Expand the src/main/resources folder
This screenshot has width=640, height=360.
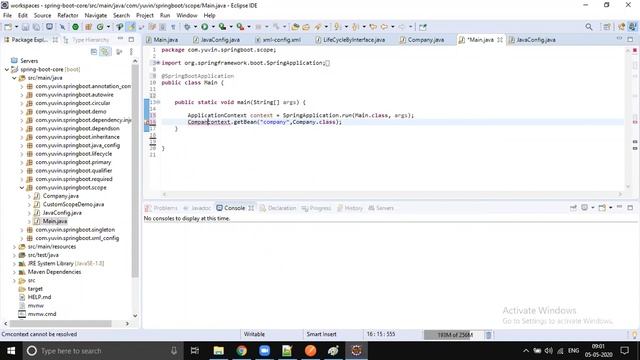[14, 247]
